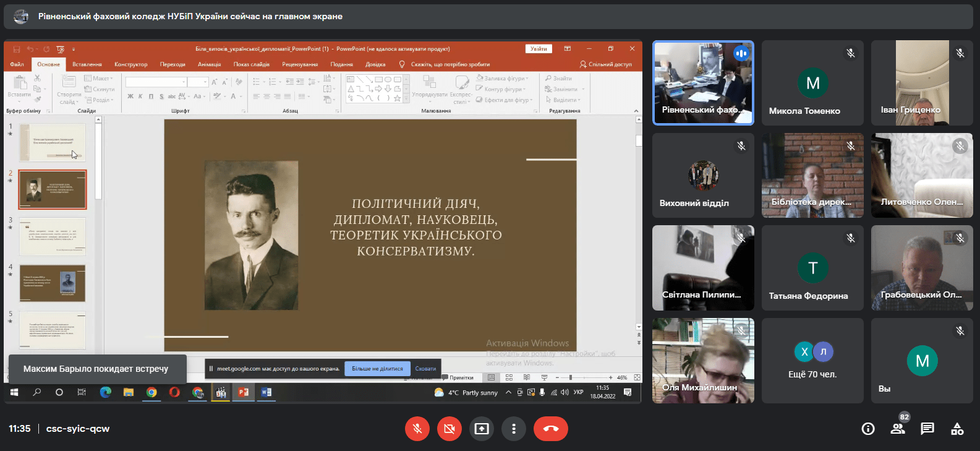The image size is (980, 451).
Task: Collapse the PowerPoint ribbon chevron
Action: (x=636, y=111)
